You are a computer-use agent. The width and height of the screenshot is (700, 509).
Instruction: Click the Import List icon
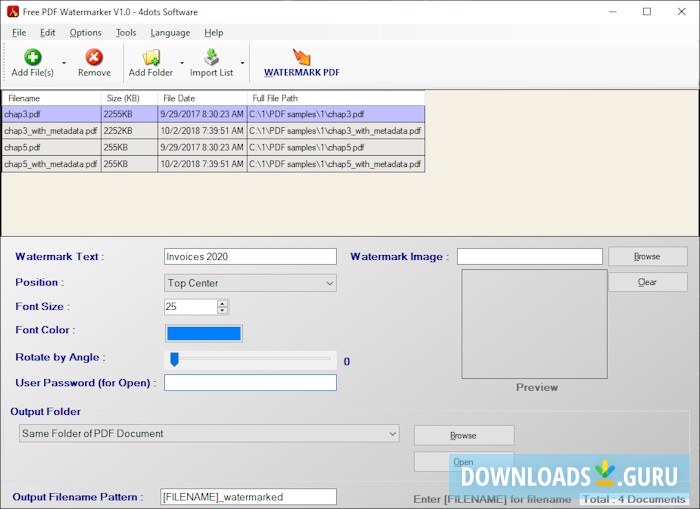coord(211,57)
